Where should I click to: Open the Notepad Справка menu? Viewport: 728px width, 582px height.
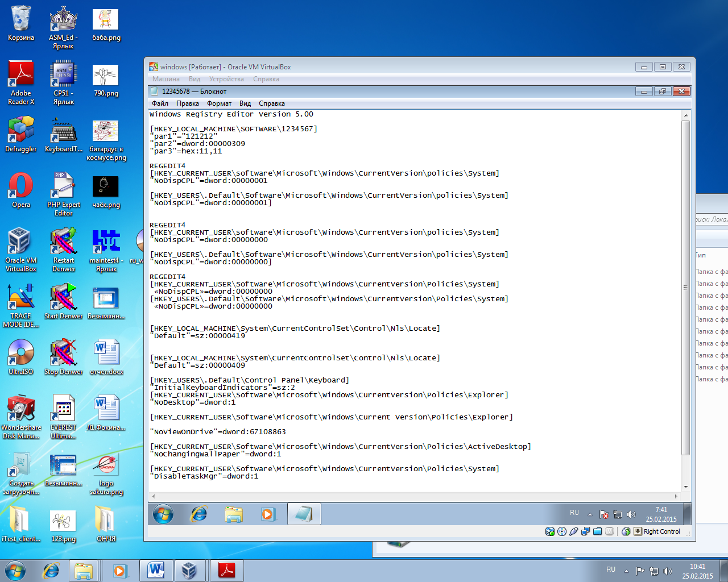pyautogui.click(x=271, y=103)
